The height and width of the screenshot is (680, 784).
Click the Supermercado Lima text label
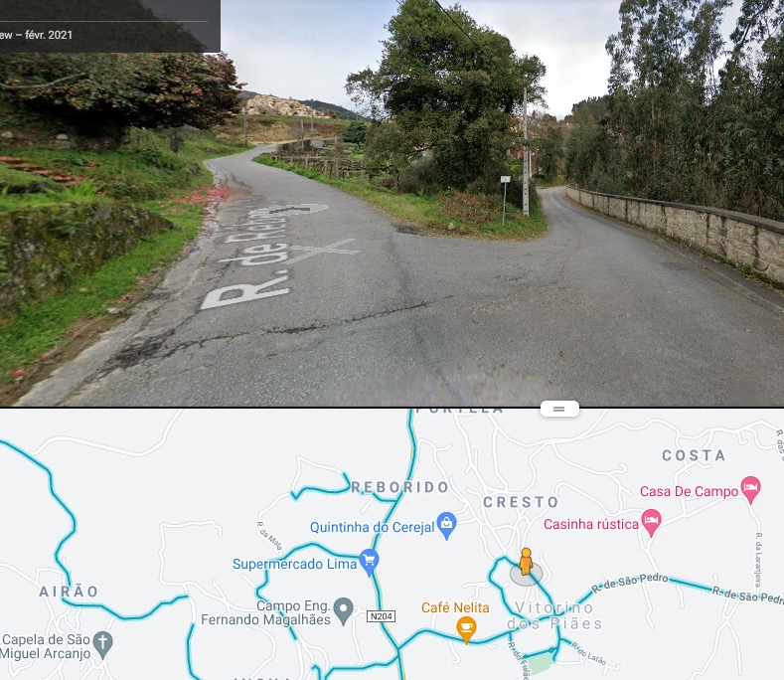pyautogui.click(x=294, y=564)
